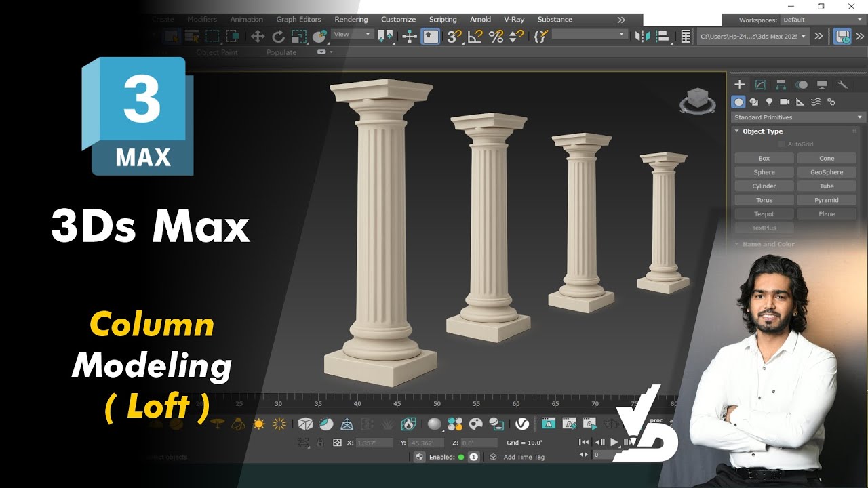Toggle the 3D Snaps icon
The image size is (868, 488).
[x=454, y=37]
